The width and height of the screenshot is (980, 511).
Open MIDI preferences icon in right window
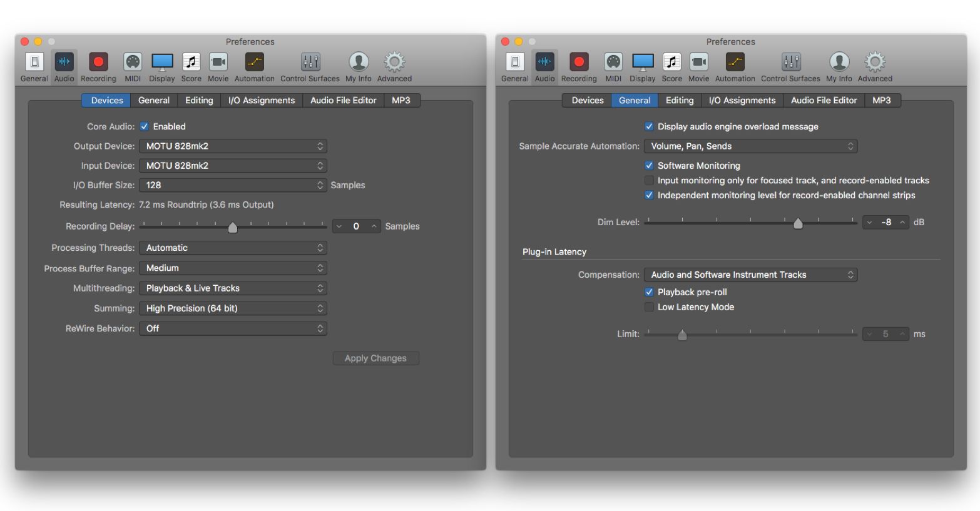tap(613, 62)
